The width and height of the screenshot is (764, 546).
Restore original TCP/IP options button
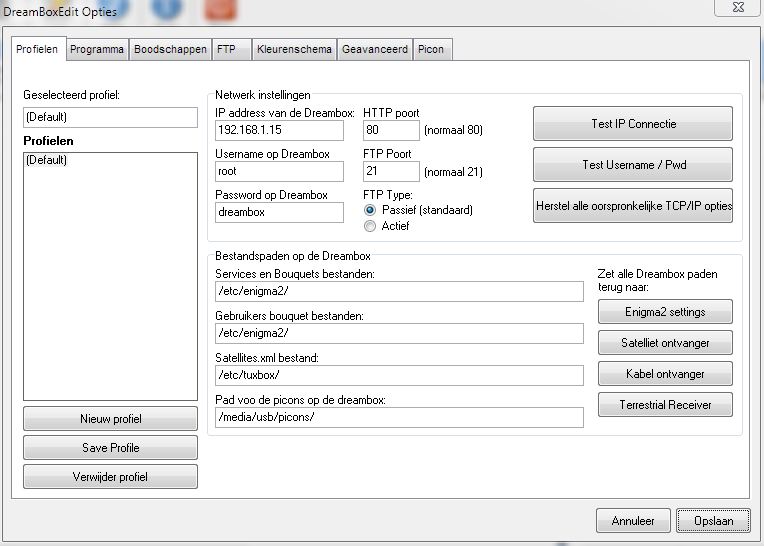click(x=633, y=206)
